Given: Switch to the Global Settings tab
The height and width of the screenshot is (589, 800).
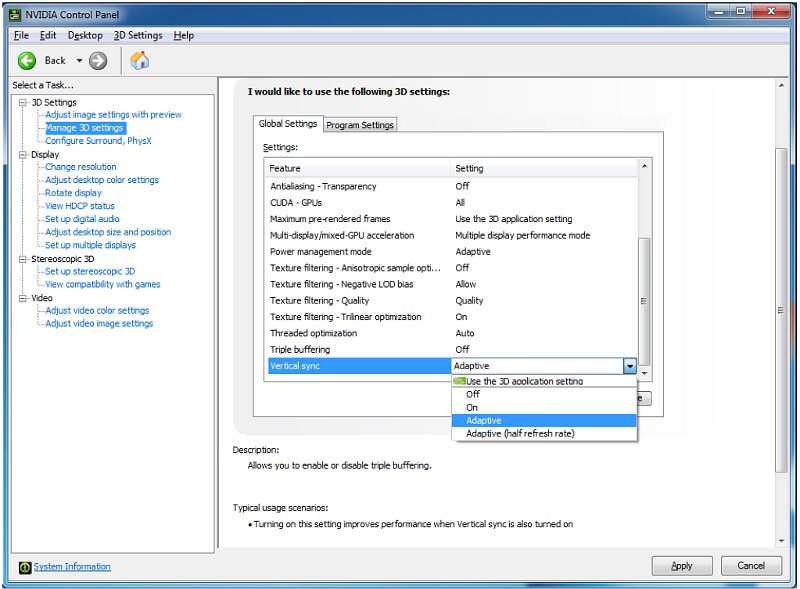Looking at the screenshot, I should tap(288, 124).
